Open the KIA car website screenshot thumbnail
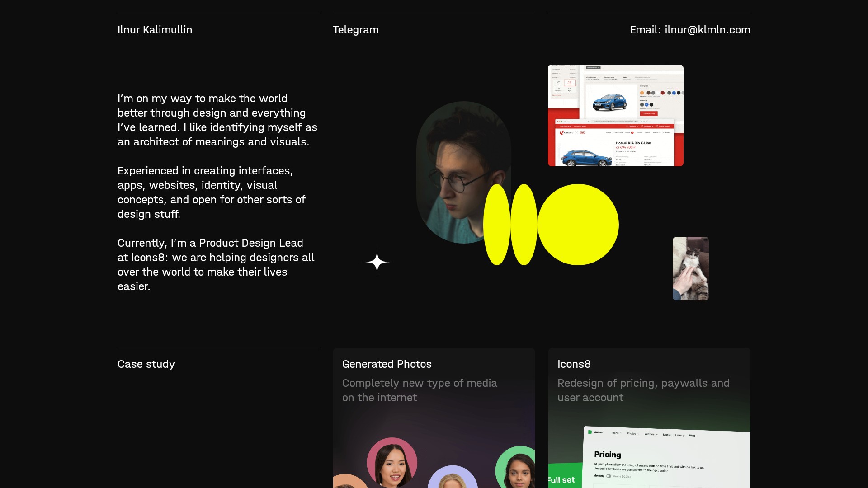868x488 pixels. coord(615,115)
